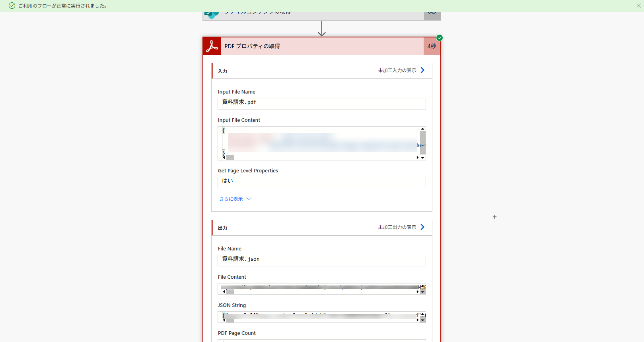Click the JSON String output text box

(322, 317)
